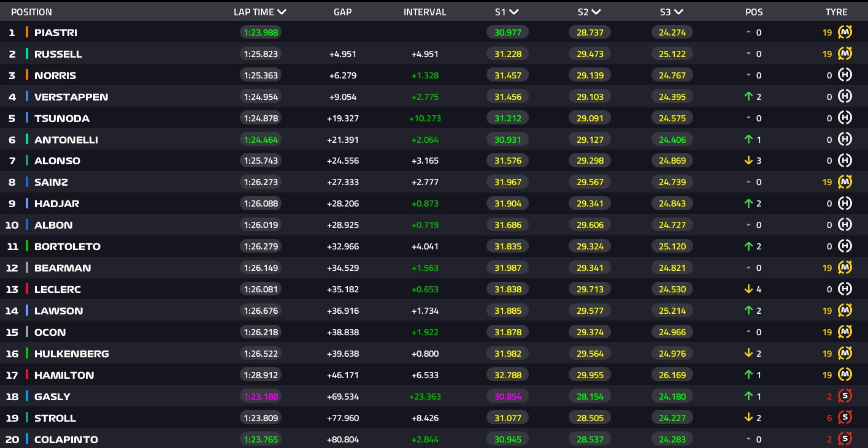868x448 pixels.
Task: Select driver name VERSTAPPEN
Action: pos(71,97)
